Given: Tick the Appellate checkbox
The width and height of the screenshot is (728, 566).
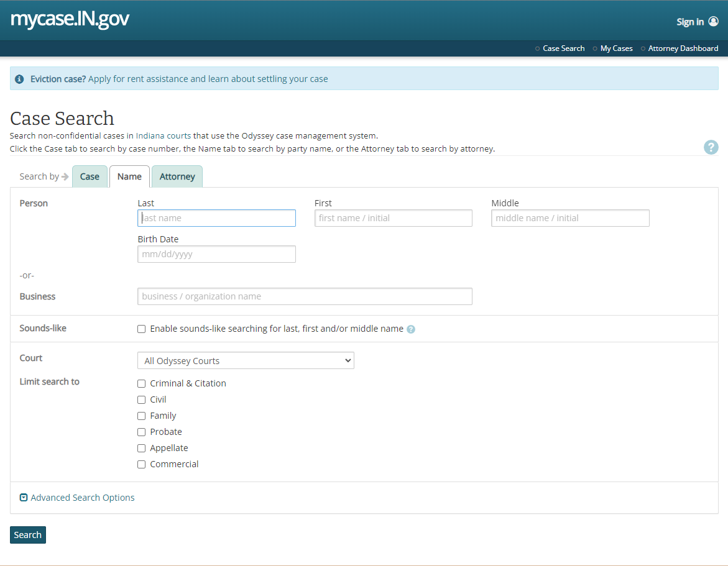Looking at the screenshot, I should [142, 449].
